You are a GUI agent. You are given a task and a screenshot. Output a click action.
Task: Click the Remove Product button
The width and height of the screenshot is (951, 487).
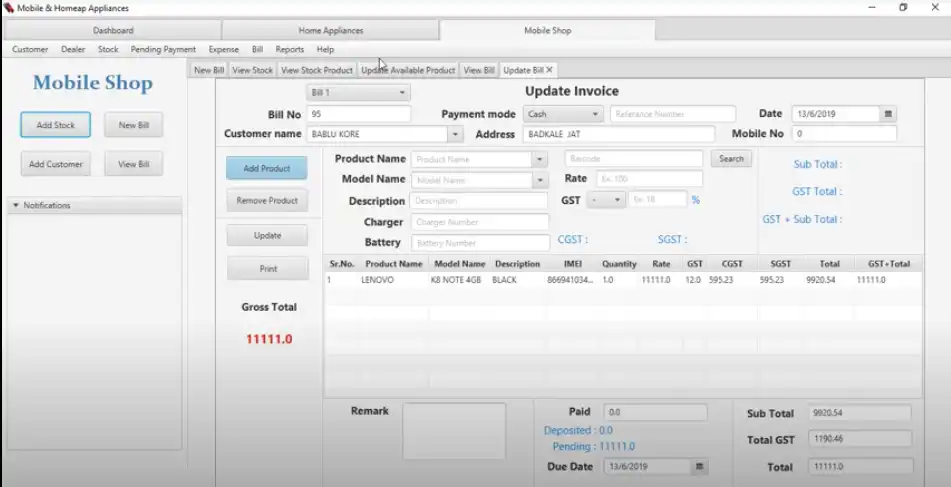pyautogui.click(x=267, y=200)
